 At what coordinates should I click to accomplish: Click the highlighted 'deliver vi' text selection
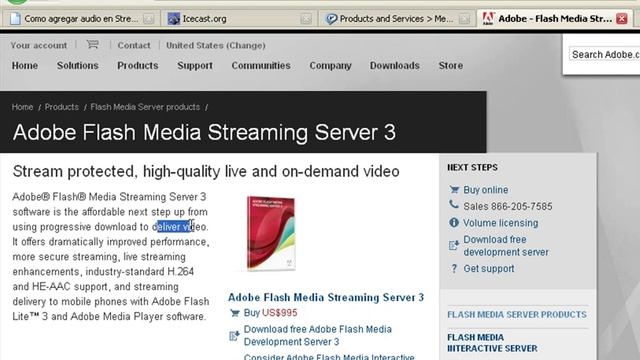tap(175, 227)
